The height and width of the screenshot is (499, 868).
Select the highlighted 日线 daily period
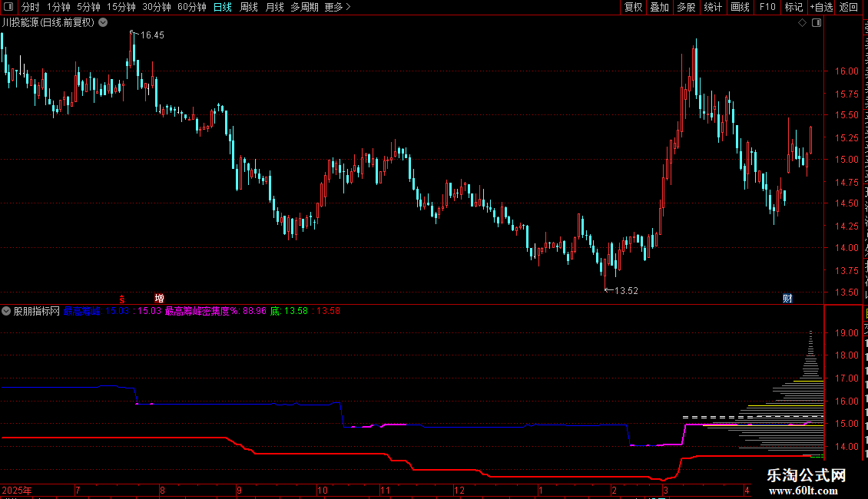pyautogui.click(x=223, y=7)
